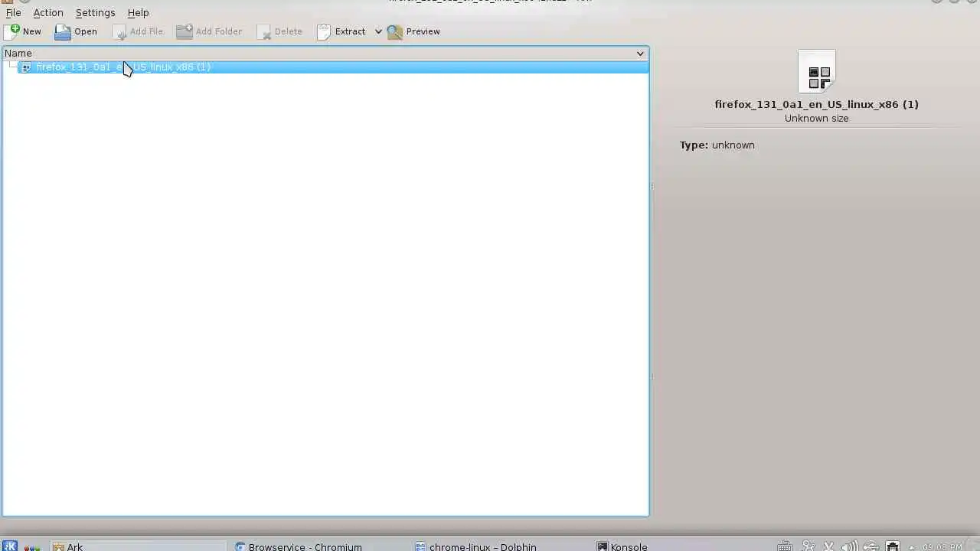This screenshot has height=551, width=980.
Task: Expand the Extract dropdown arrow
Action: click(378, 31)
